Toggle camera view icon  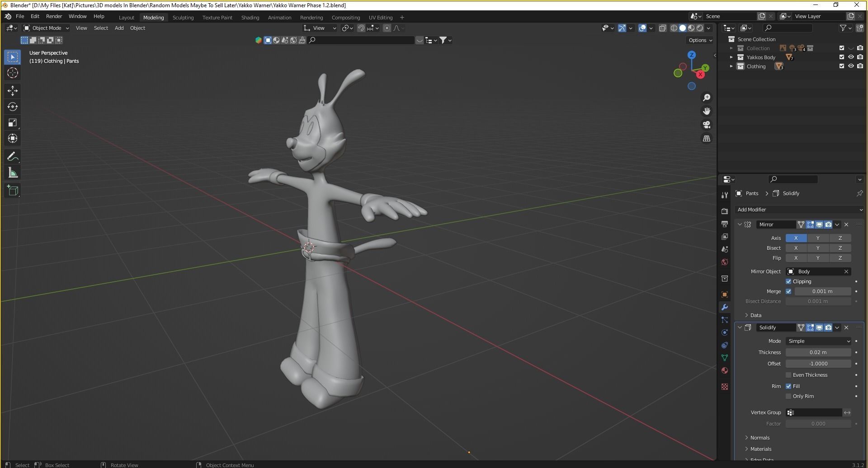pyautogui.click(x=706, y=125)
